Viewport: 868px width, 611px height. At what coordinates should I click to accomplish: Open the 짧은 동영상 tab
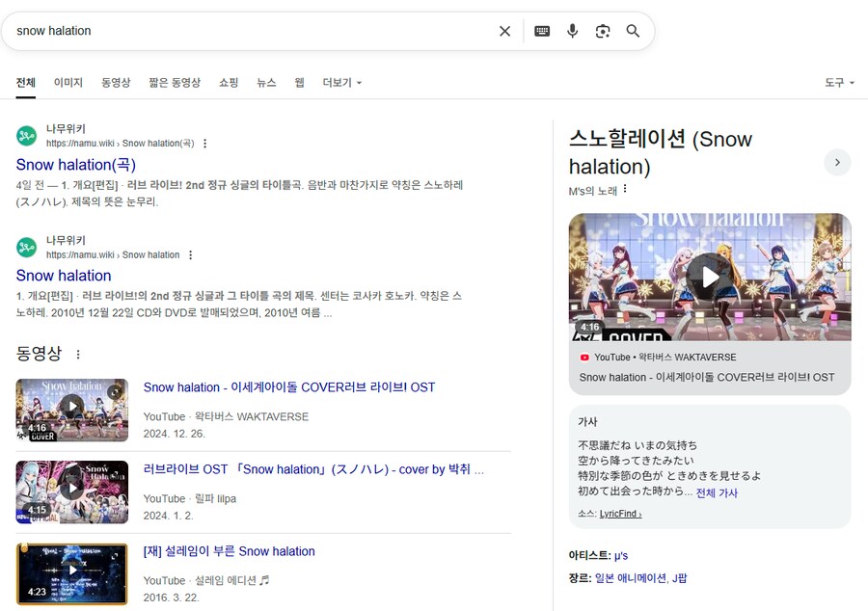point(175,82)
